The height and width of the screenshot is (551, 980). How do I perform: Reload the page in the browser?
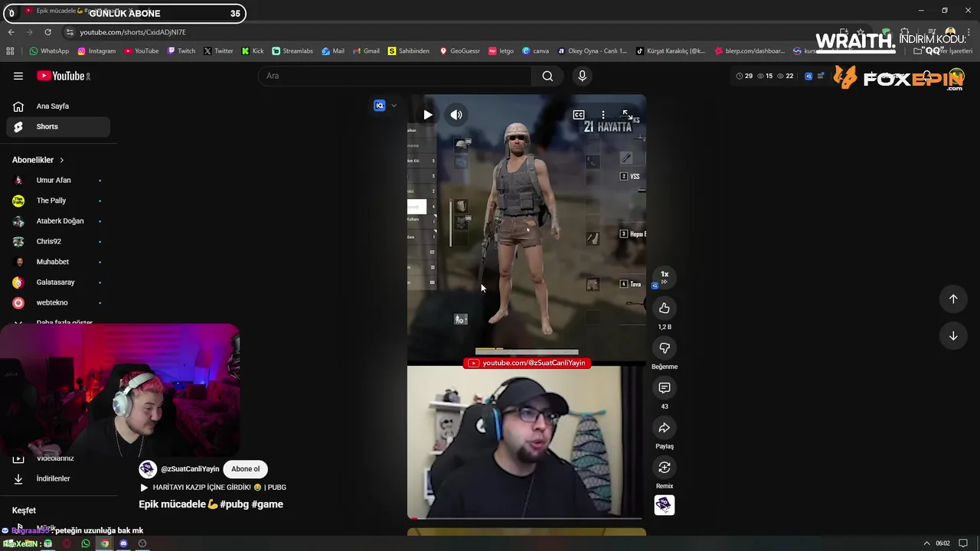(47, 32)
